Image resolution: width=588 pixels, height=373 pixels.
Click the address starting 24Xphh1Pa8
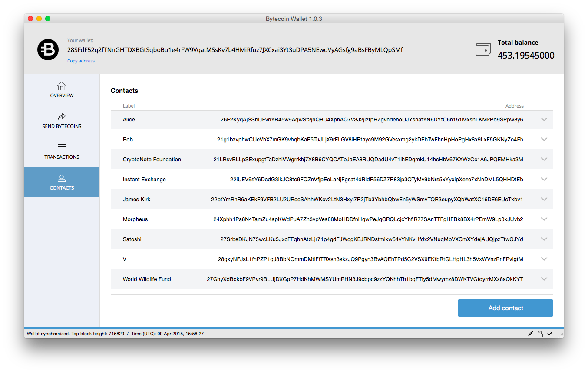point(368,219)
